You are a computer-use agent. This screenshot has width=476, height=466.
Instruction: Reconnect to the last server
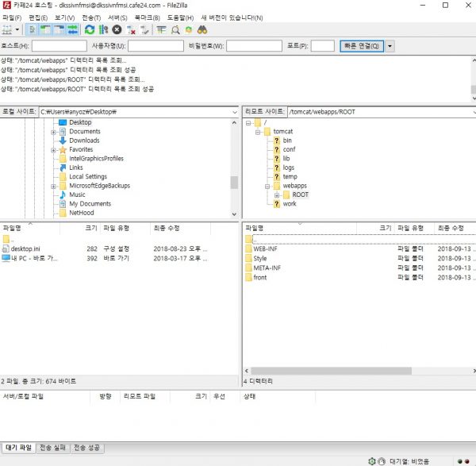144,30
